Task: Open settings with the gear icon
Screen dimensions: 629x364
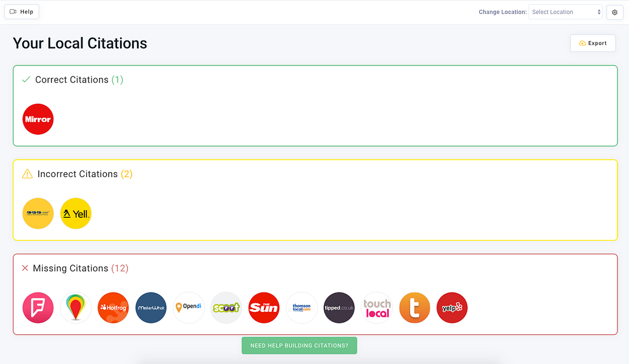Action: [614, 12]
